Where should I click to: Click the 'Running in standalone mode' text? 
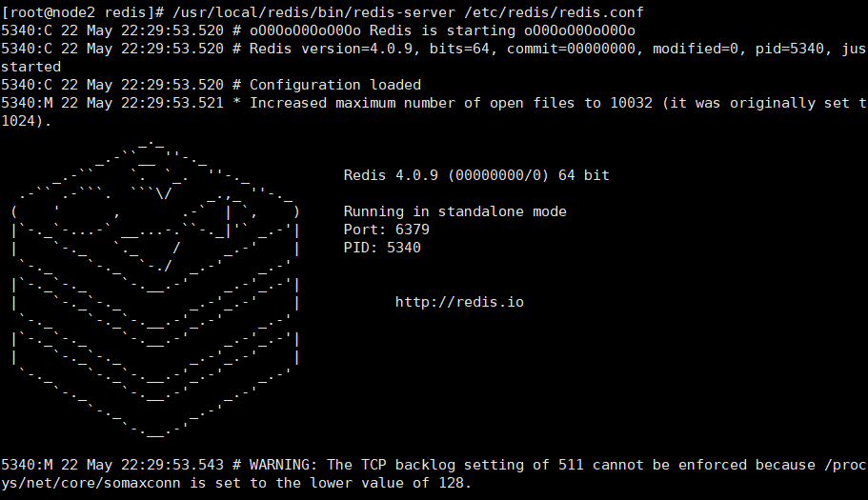click(x=454, y=211)
